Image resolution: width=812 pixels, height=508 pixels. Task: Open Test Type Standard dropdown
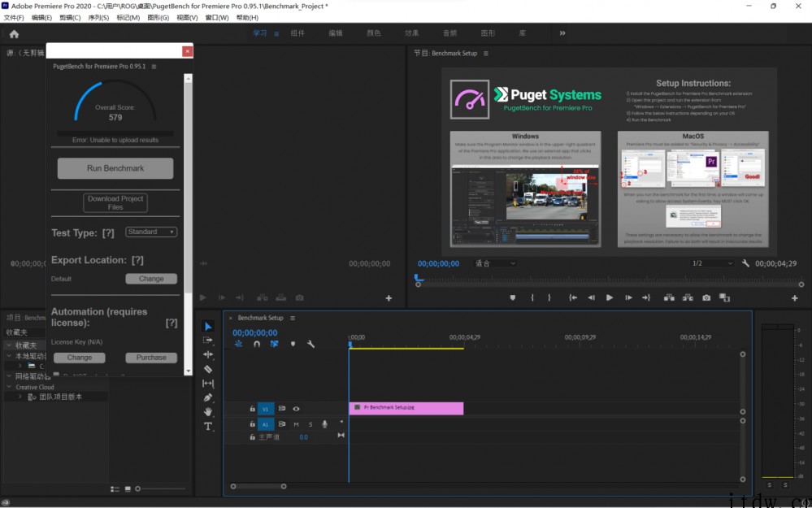[x=151, y=232]
